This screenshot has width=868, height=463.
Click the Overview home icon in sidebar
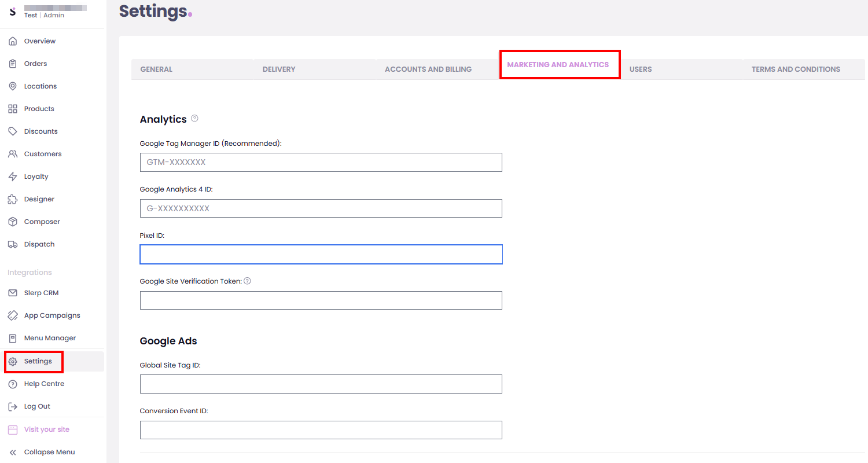click(13, 41)
